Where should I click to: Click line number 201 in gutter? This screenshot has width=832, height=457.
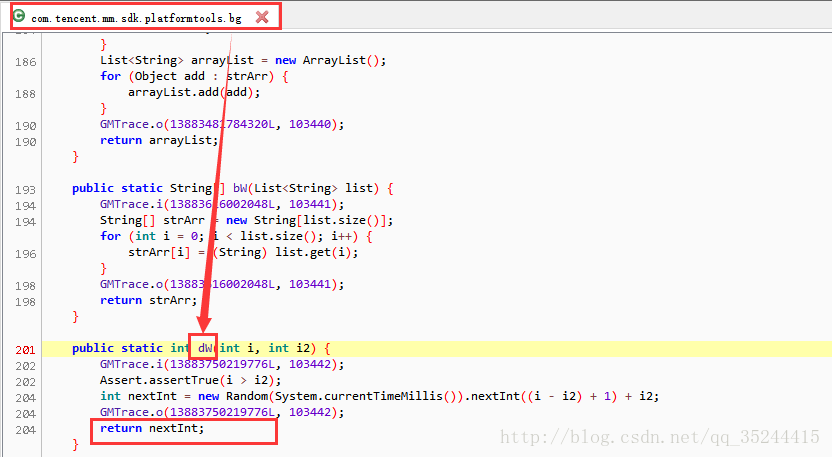tap(26, 348)
